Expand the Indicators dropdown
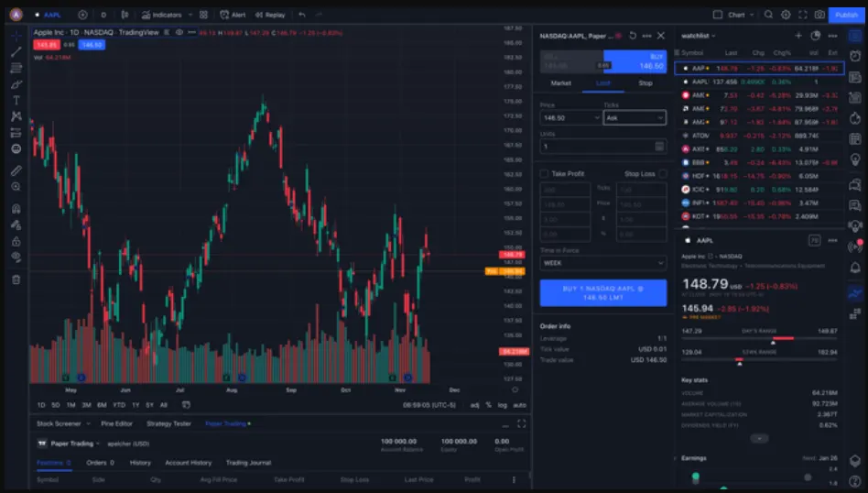Screen dimensions: 868x493 [x=190, y=15]
